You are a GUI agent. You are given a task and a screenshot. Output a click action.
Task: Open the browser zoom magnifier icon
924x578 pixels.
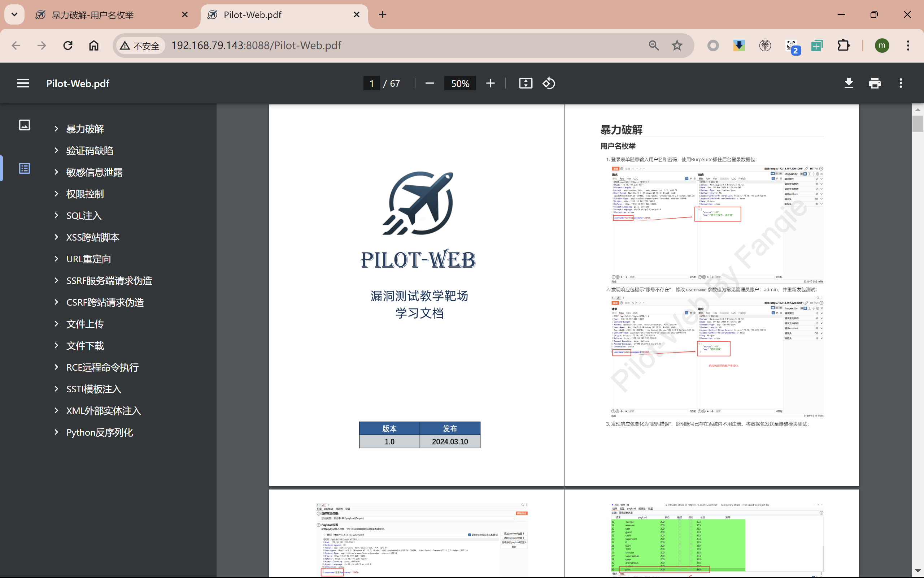point(654,46)
